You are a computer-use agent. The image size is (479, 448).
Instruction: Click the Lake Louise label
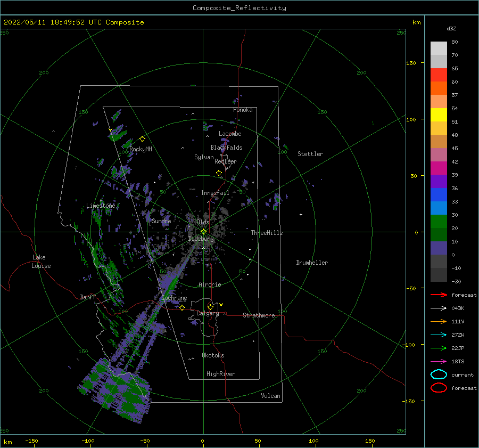click(x=41, y=262)
